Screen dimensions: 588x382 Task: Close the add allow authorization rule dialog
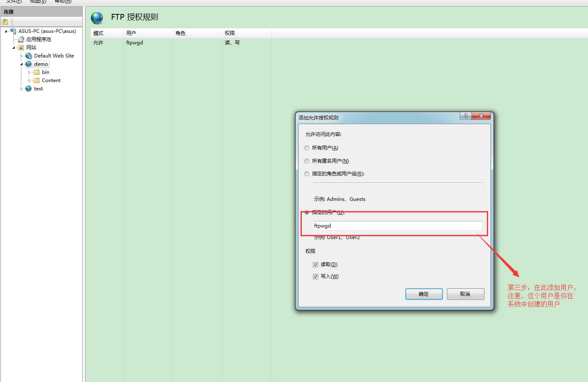pyautogui.click(x=481, y=116)
